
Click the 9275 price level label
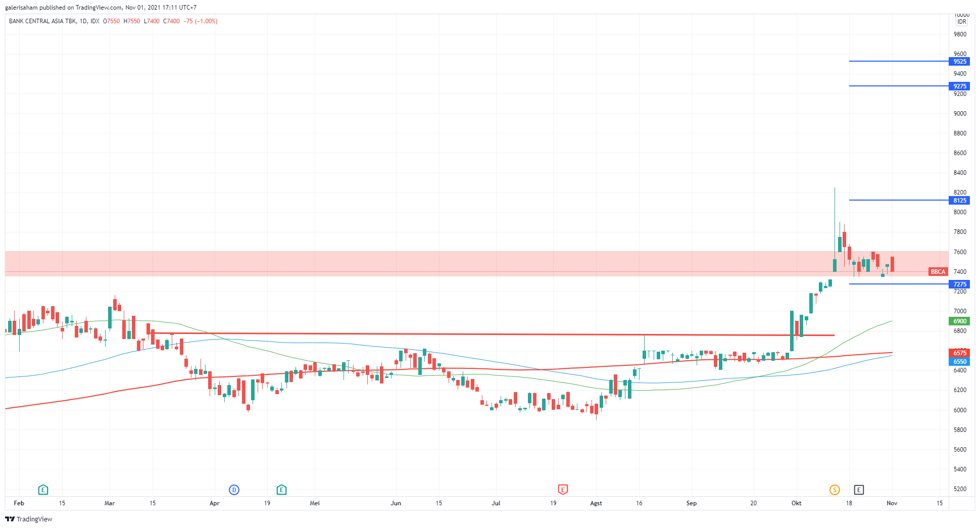coord(960,86)
